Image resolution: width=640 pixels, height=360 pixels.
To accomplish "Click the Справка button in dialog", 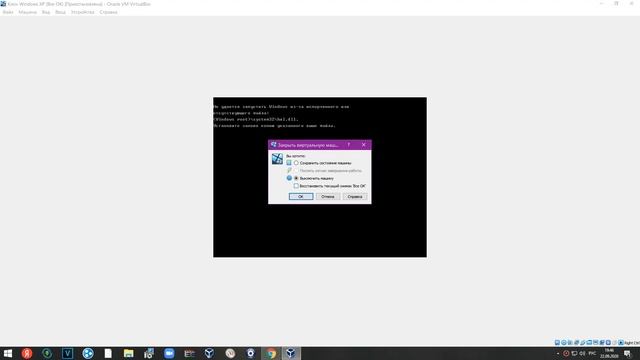I will pyautogui.click(x=355, y=197).
